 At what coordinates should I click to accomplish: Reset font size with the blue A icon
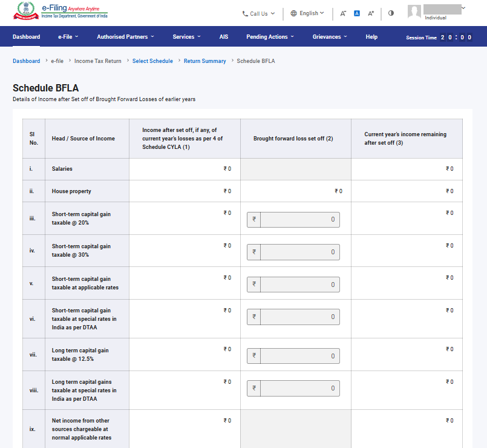tap(357, 13)
